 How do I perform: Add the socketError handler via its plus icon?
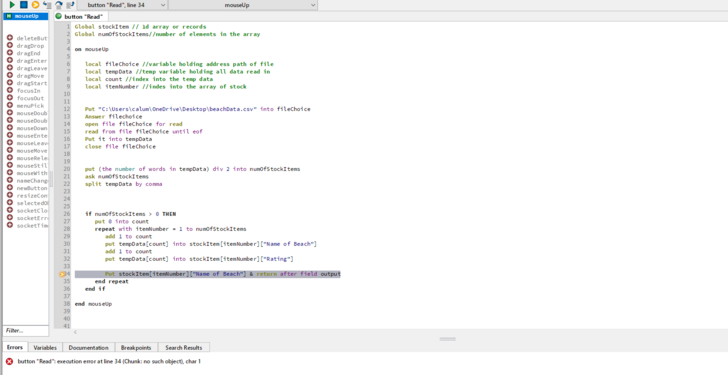click(9, 218)
